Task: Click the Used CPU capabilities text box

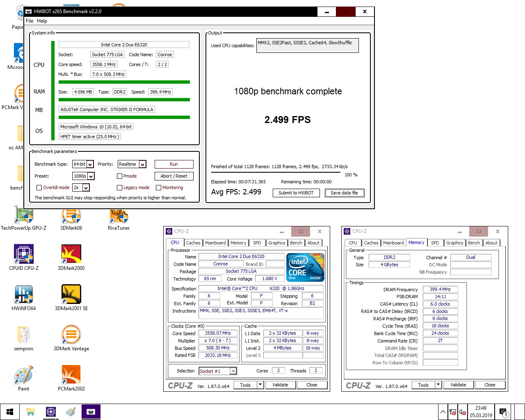Action: tap(308, 46)
